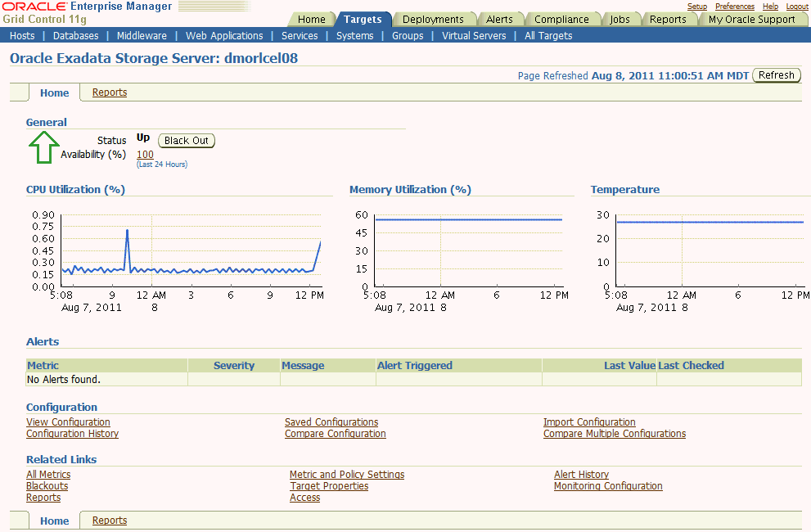Viewport: 811px width, 532px height.
Task: Open the Access link
Action: pyautogui.click(x=304, y=498)
